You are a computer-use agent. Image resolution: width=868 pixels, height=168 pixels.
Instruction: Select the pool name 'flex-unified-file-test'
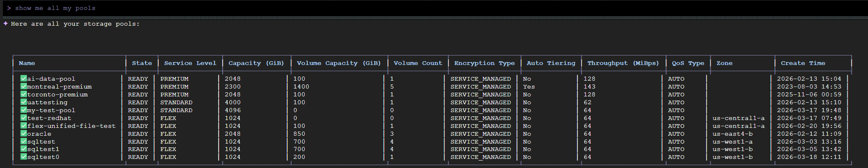pos(72,126)
